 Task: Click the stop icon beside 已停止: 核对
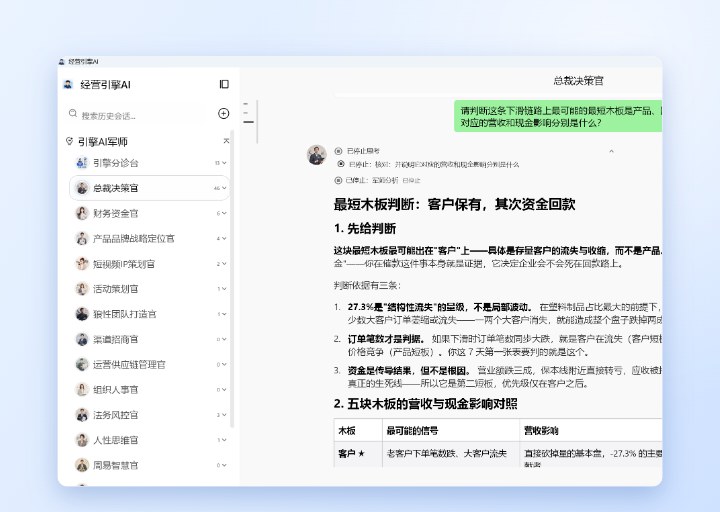[x=341, y=164]
